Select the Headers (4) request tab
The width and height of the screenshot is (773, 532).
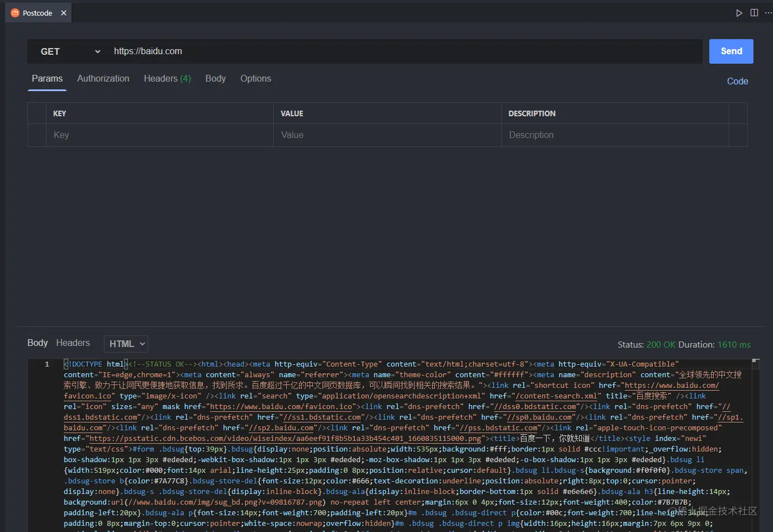pos(167,79)
